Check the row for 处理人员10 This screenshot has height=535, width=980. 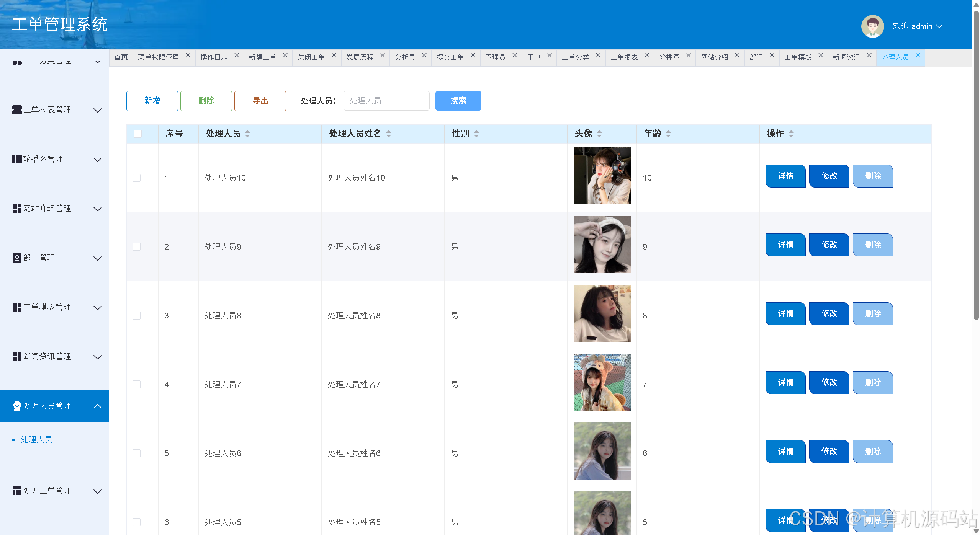(x=137, y=178)
